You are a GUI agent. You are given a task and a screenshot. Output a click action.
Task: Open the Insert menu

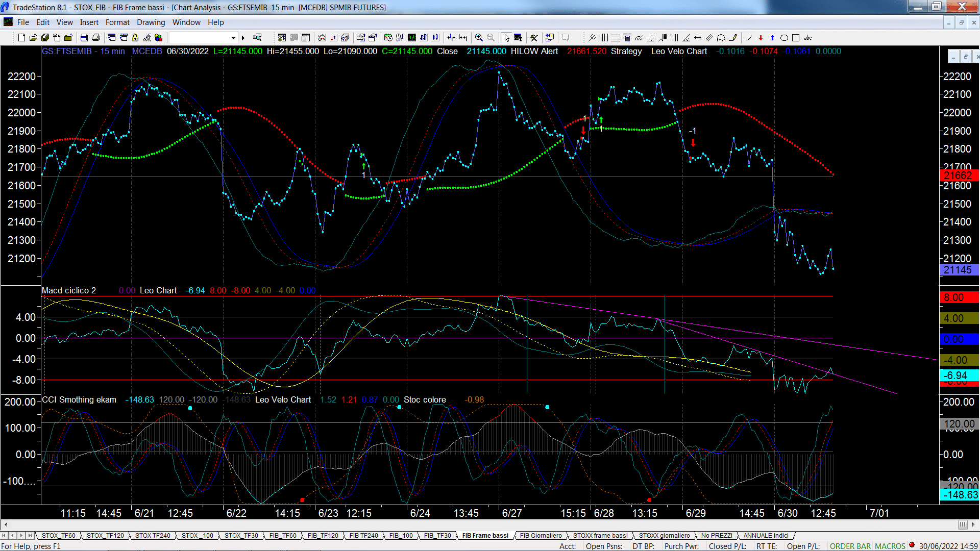pos(89,22)
